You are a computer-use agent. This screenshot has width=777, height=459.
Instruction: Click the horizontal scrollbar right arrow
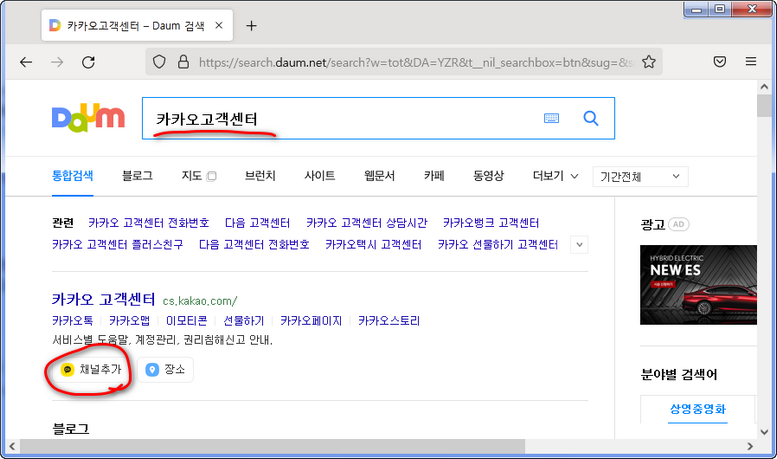750,446
